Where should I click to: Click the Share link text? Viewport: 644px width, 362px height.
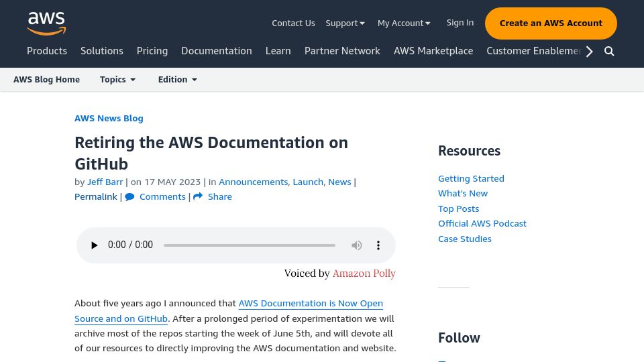[x=220, y=196]
